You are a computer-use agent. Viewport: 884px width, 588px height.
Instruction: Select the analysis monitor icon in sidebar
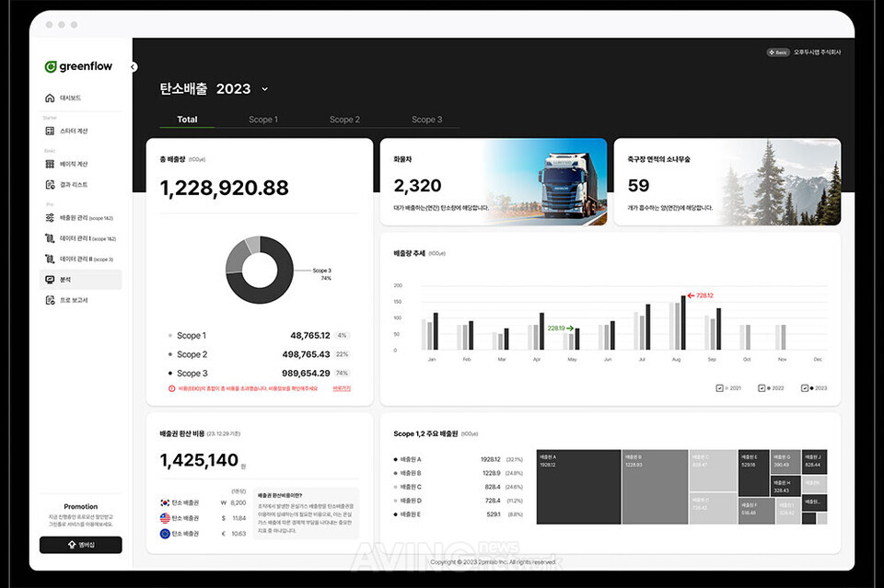[x=50, y=280]
